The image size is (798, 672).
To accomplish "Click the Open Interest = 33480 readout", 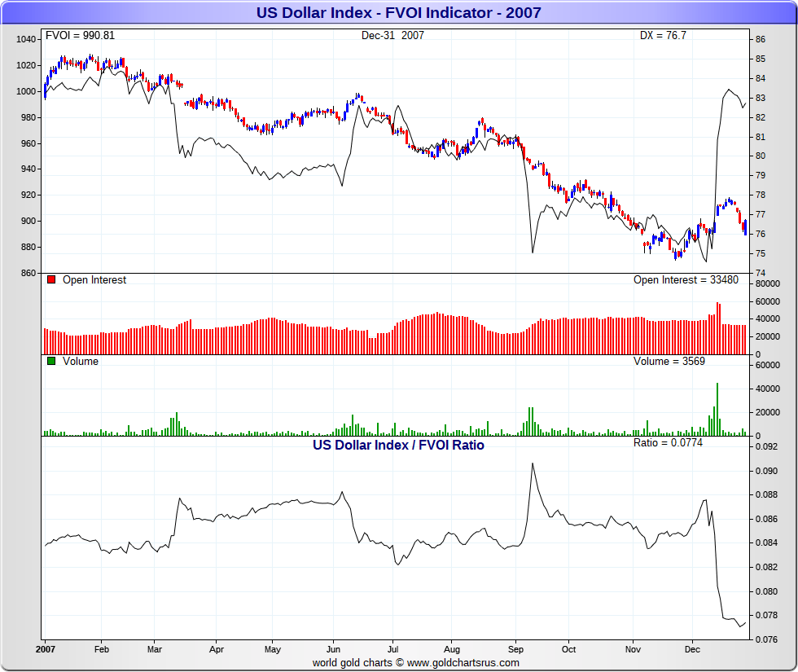I will click(x=686, y=280).
